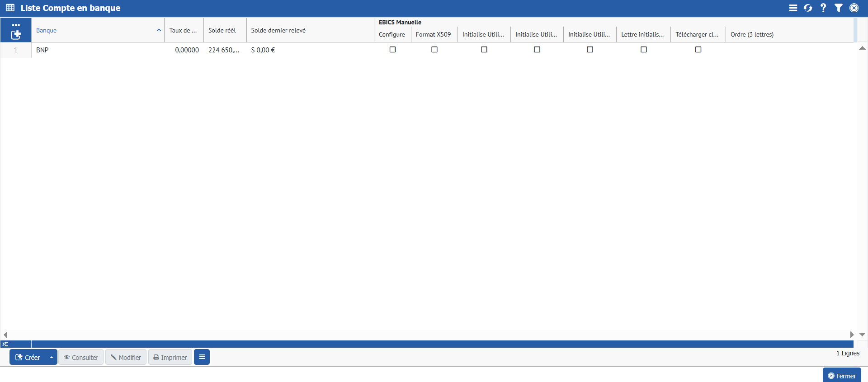
Task: Click the refresh icon in title bar
Action: [x=808, y=8]
